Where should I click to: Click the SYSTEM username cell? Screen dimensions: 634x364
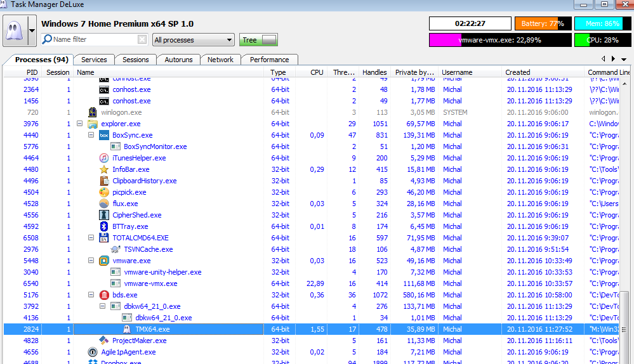point(455,112)
